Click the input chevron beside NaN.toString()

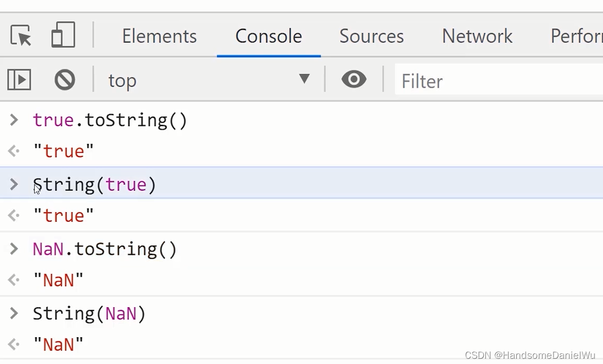(14, 249)
